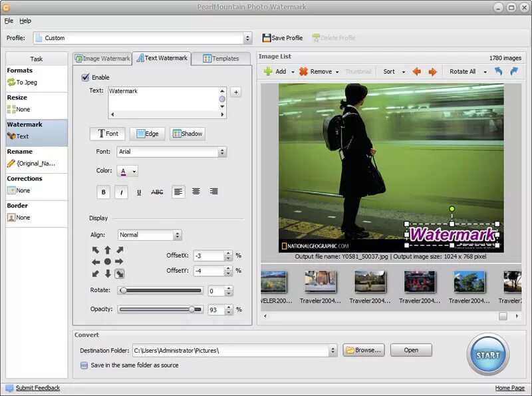Click the OffsetX value field

tap(209, 256)
